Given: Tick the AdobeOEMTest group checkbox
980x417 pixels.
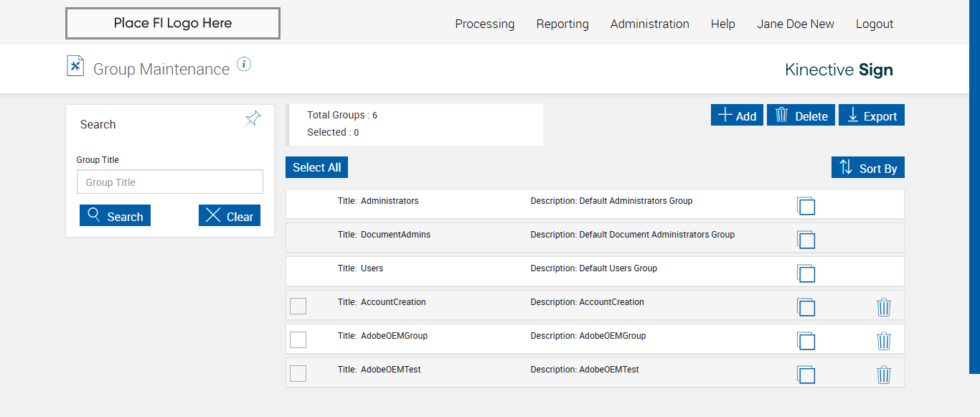Looking at the screenshot, I should click(298, 373).
